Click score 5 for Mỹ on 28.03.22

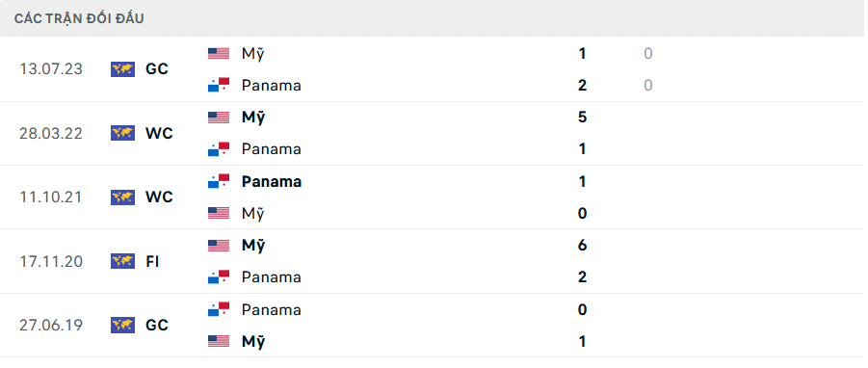582,118
